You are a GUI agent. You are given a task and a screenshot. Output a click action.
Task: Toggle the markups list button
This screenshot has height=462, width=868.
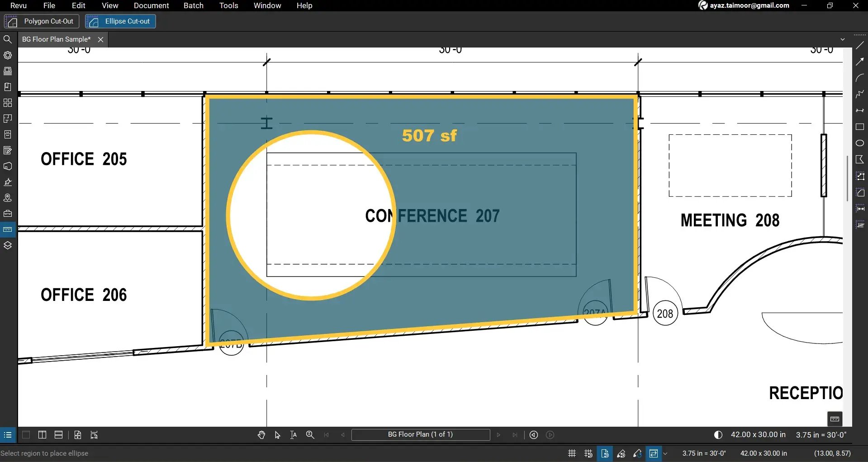(x=8, y=435)
